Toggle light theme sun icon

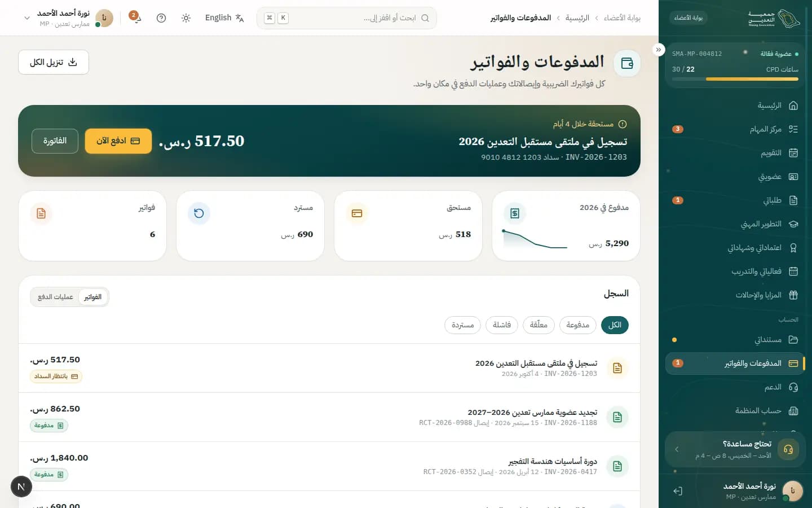pos(186,18)
